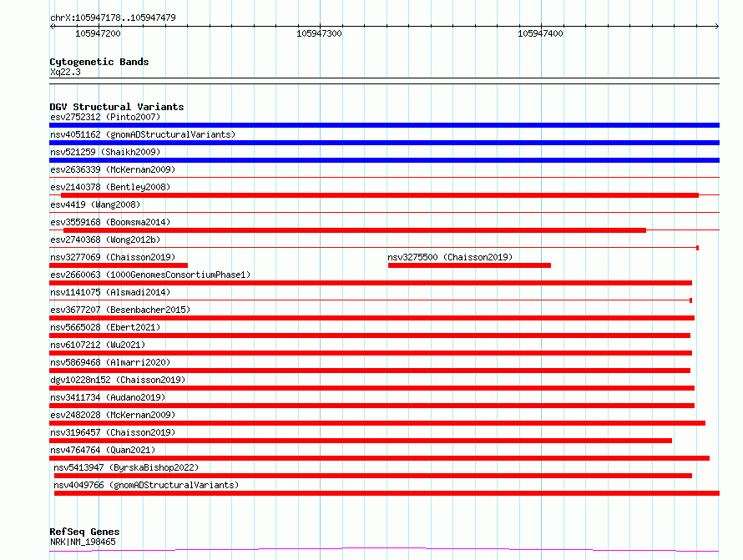
Task: Open nsv521259 (Shaikh2009) label
Action: point(105,152)
